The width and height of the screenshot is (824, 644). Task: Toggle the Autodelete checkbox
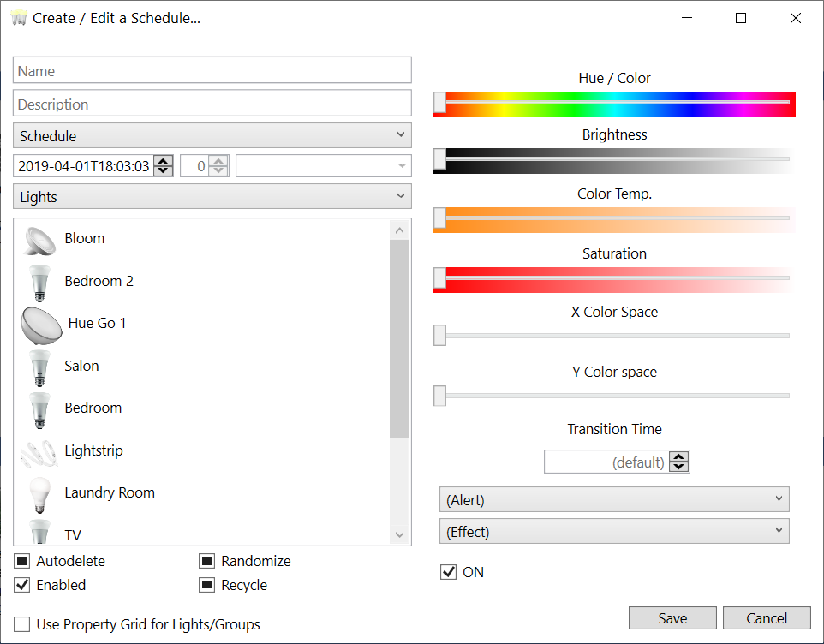[x=22, y=561]
